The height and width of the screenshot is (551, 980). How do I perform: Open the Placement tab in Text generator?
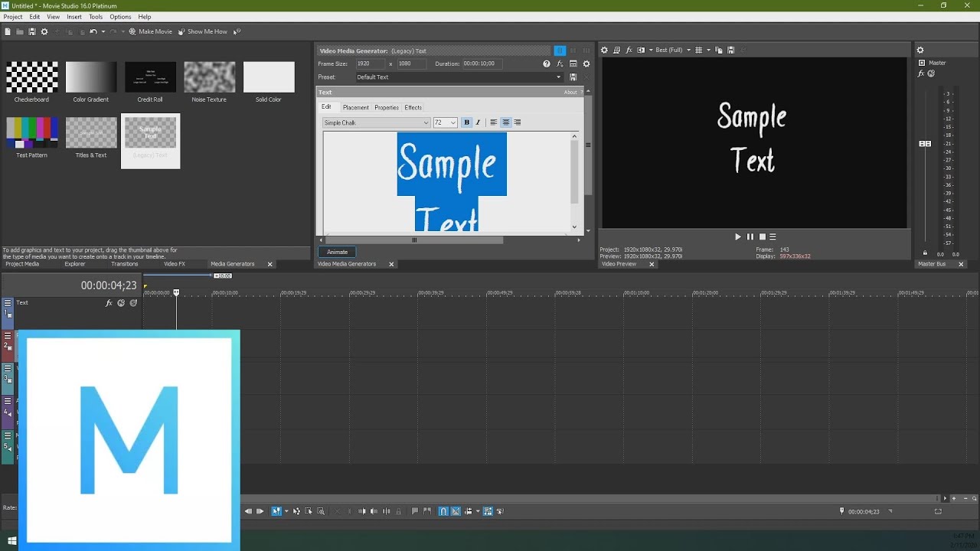(355, 108)
